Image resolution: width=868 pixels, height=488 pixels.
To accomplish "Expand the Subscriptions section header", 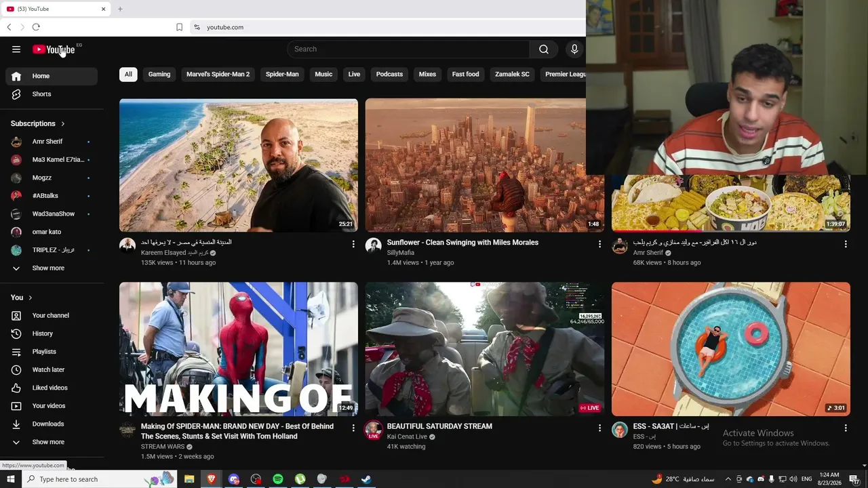I will [x=38, y=123].
